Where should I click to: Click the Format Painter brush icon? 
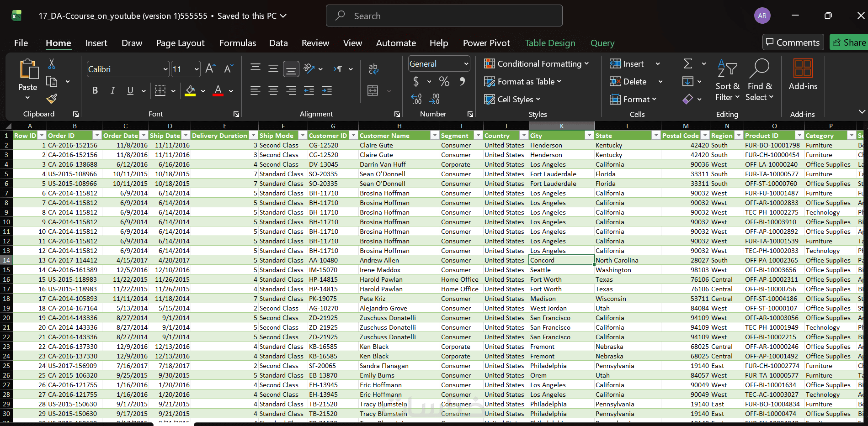coord(52,99)
